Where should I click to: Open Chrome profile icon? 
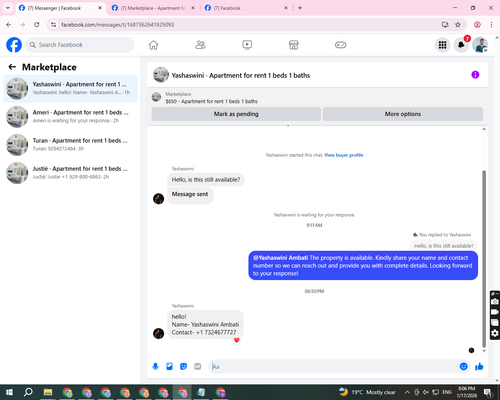tap(477, 25)
